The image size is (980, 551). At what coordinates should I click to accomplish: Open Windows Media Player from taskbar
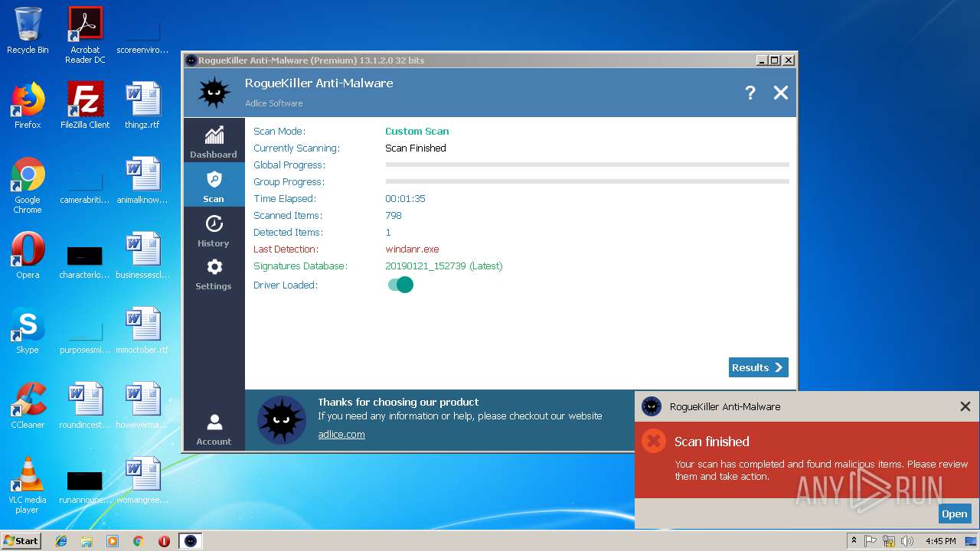point(113,541)
